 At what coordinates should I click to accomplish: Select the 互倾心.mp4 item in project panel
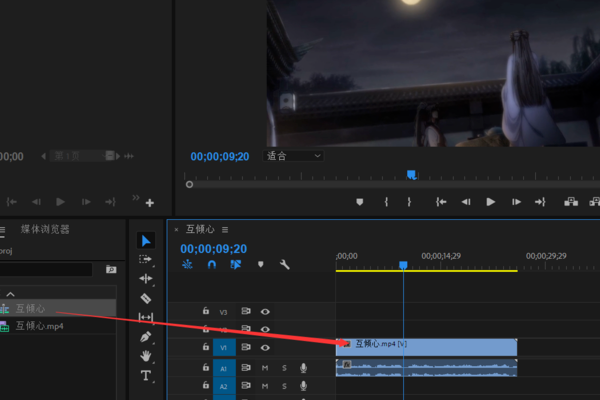tap(38, 326)
